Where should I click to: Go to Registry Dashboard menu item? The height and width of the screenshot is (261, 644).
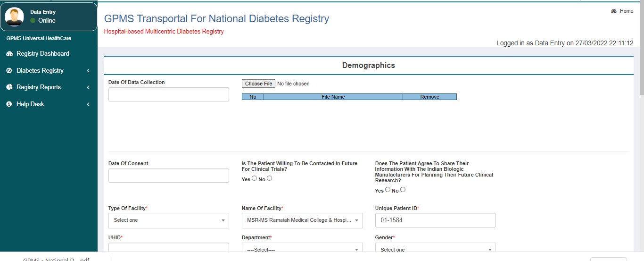pyautogui.click(x=43, y=54)
